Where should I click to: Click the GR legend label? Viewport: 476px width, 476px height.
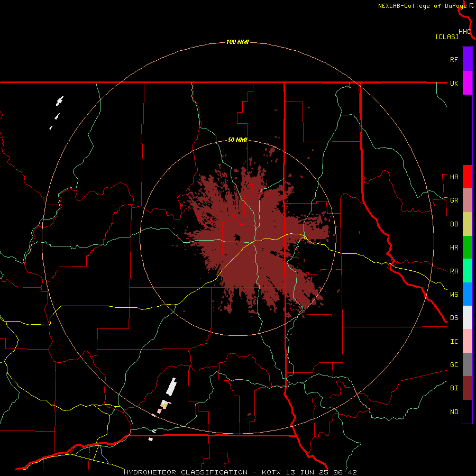point(454,200)
